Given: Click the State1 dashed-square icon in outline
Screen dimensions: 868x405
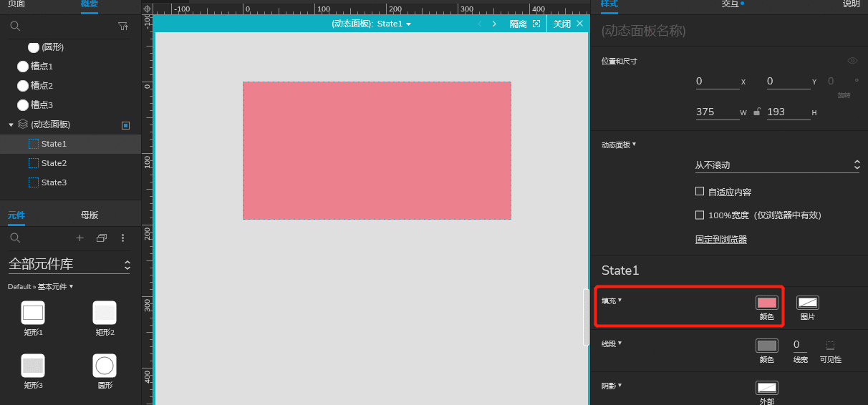Looking at the screenshot, I should point(34,144).
